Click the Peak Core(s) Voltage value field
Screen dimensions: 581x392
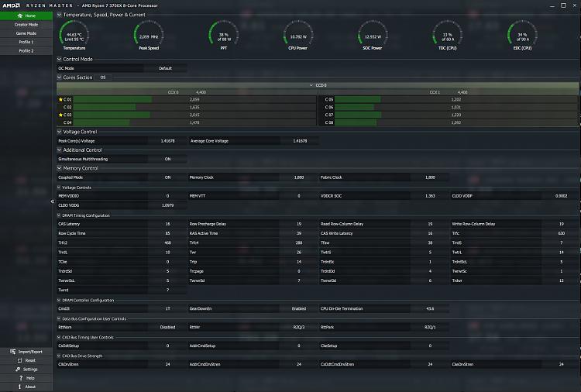(x=167, y=141)
